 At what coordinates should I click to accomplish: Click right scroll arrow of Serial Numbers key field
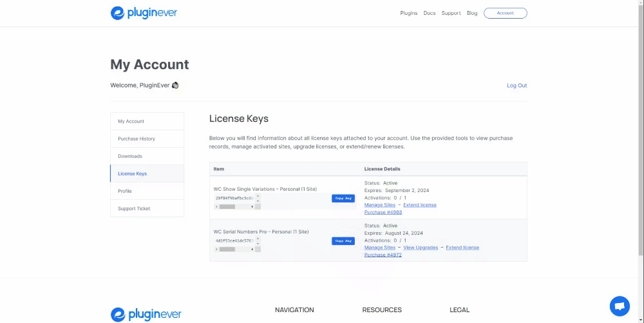coord(252,249)
